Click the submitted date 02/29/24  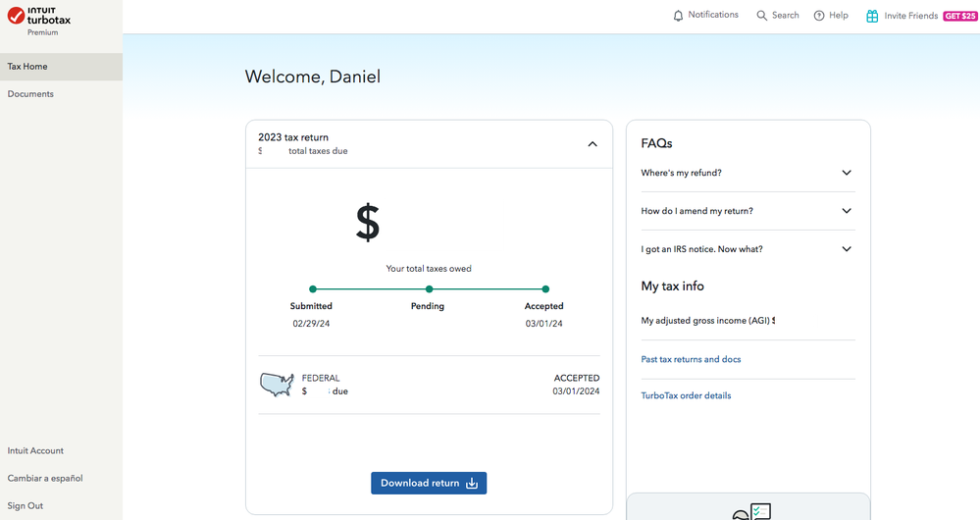311,324
